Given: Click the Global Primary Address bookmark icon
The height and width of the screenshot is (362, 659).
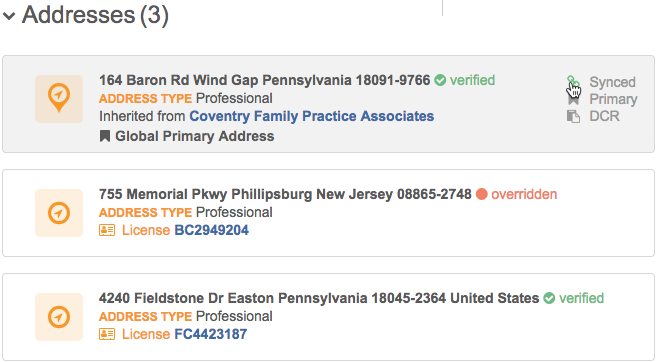Looking at the screenshot, I should (105, 136).
